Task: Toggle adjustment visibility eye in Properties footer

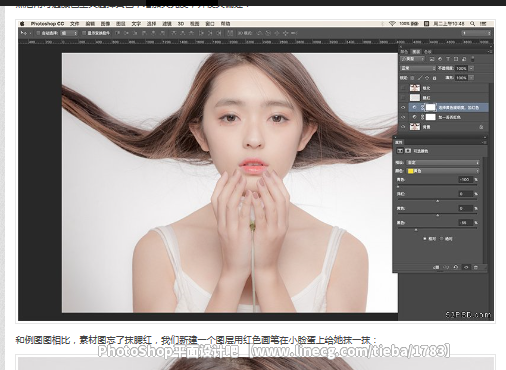Action: tap(466, 267)
